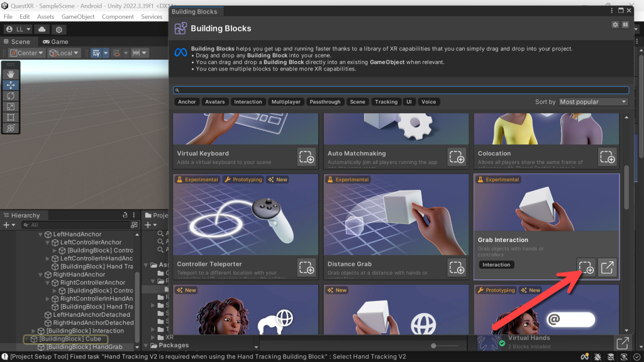
Task: Open Hierarchy panel options menu
Action: [134, 215]
